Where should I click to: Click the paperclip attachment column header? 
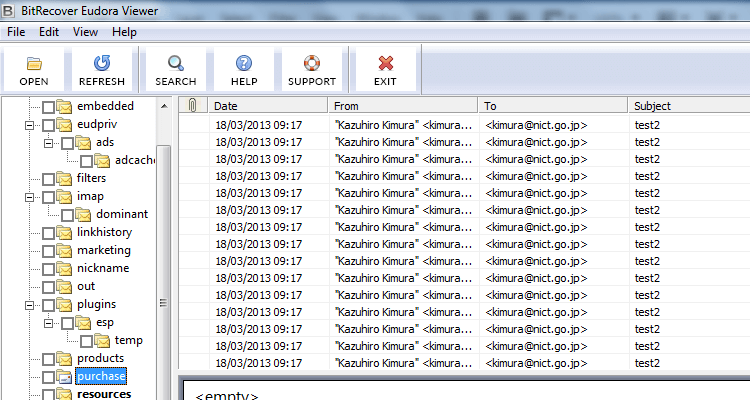click(x=193, y=105)
